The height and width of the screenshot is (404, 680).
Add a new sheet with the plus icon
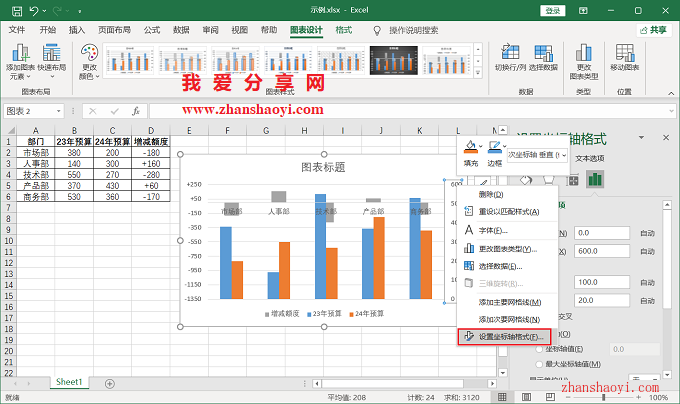[x=110, y=383]
